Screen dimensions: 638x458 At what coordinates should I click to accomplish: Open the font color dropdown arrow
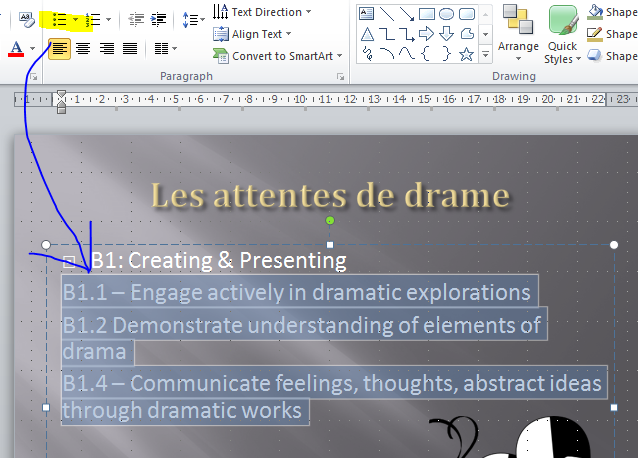[x=33, y=49]
